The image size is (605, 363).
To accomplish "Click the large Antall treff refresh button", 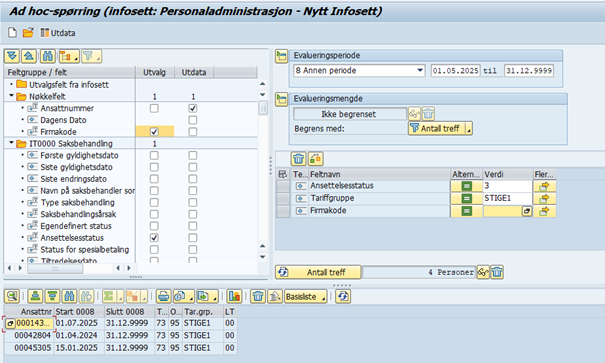I will pos(318,272).
